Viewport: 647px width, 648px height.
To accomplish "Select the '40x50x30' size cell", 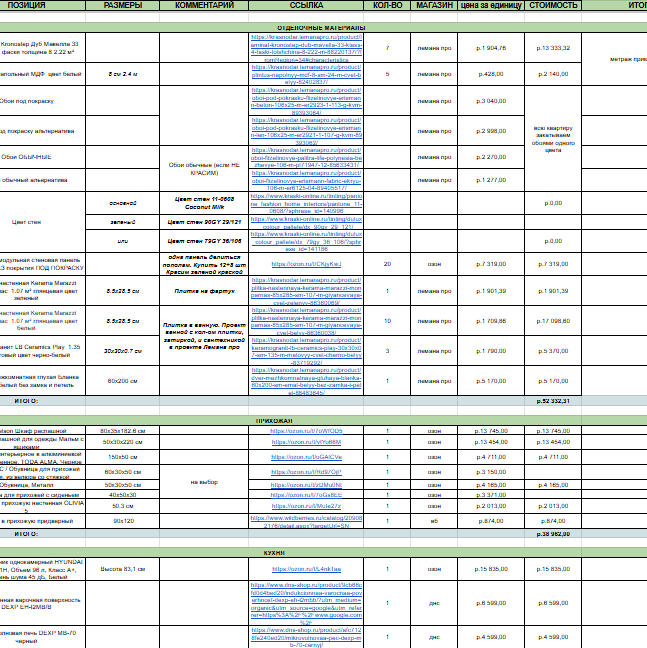I will [123, 495].
